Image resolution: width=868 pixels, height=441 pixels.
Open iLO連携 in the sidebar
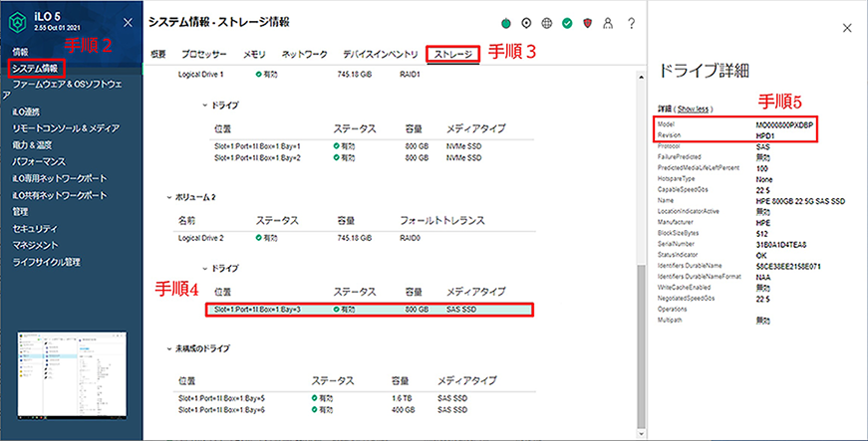click(26, 111)
